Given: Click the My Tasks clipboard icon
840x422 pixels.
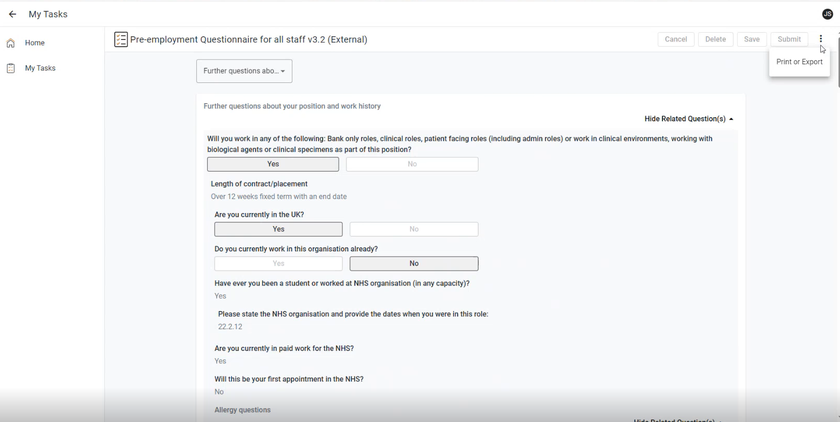Looking at the screenshot, I should tap(11, 68).
